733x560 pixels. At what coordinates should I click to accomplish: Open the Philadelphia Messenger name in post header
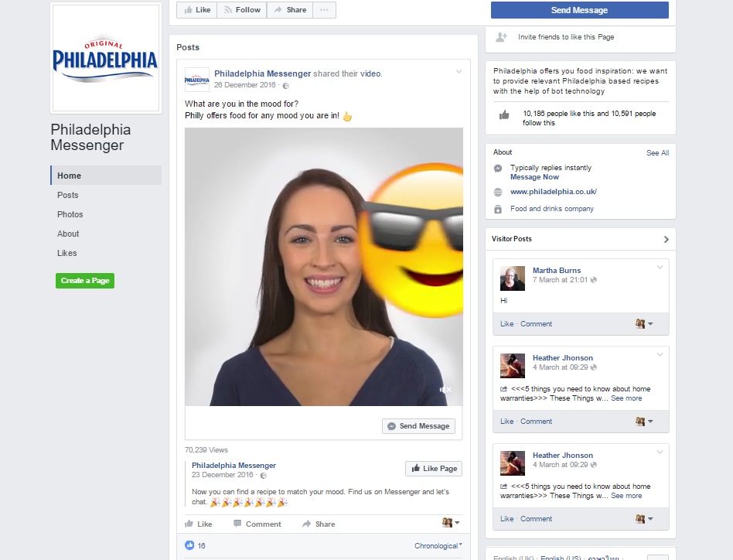(x=262, y=73)
